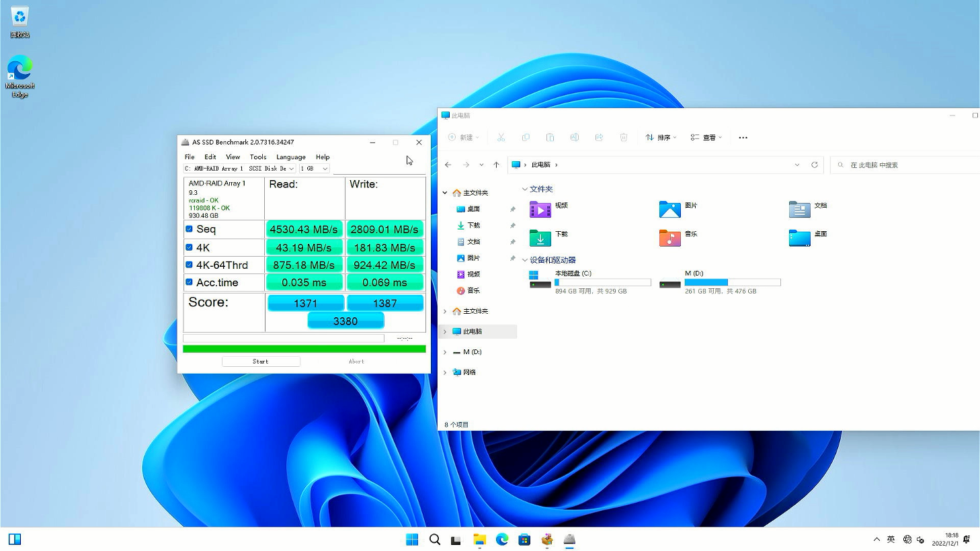
Task: Open the File menu in AS SSD
Action: [190, 157]
